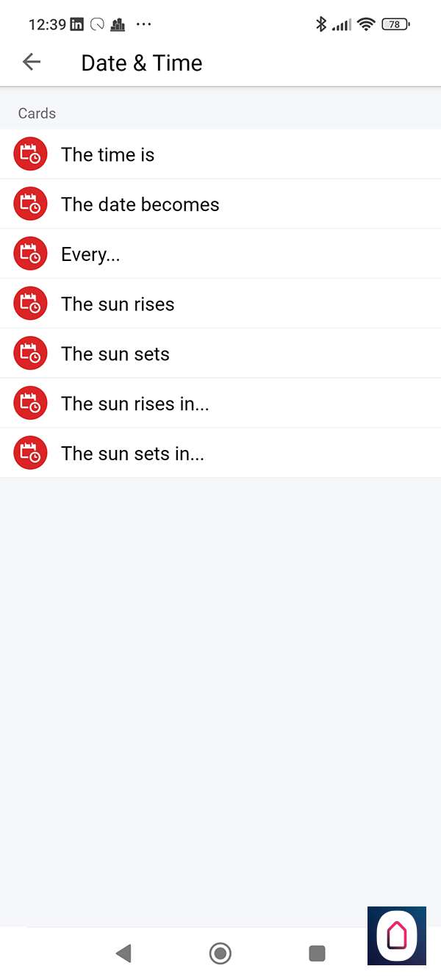
Task: Tap calendar icon beside "Every..."
Action: click(x=30, y=254)
